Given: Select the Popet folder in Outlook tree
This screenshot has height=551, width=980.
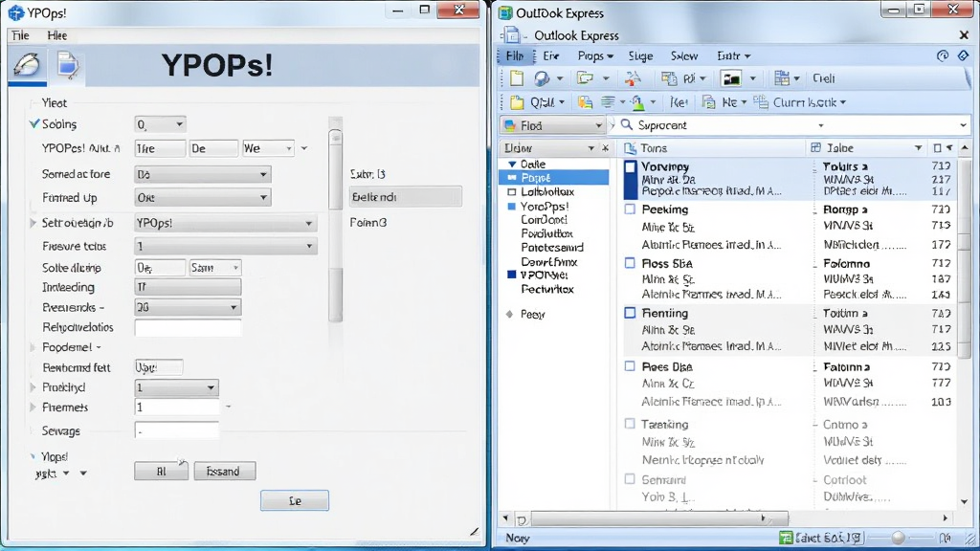Looking at the screenshot, I should click(554, 177).
